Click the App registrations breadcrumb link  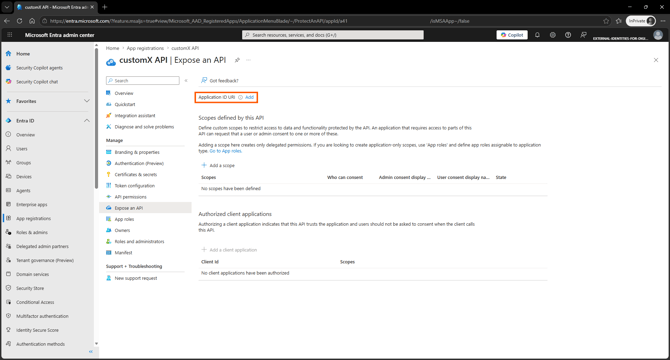click(145, 48)
